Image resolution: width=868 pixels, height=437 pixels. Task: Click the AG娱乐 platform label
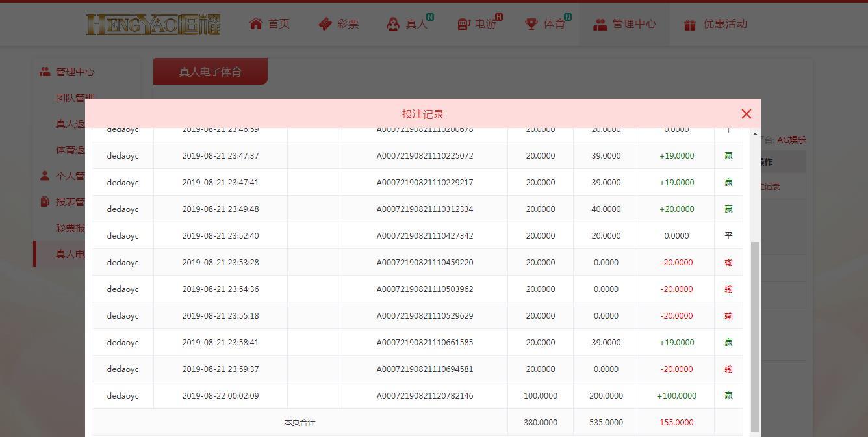click(791, 140)
